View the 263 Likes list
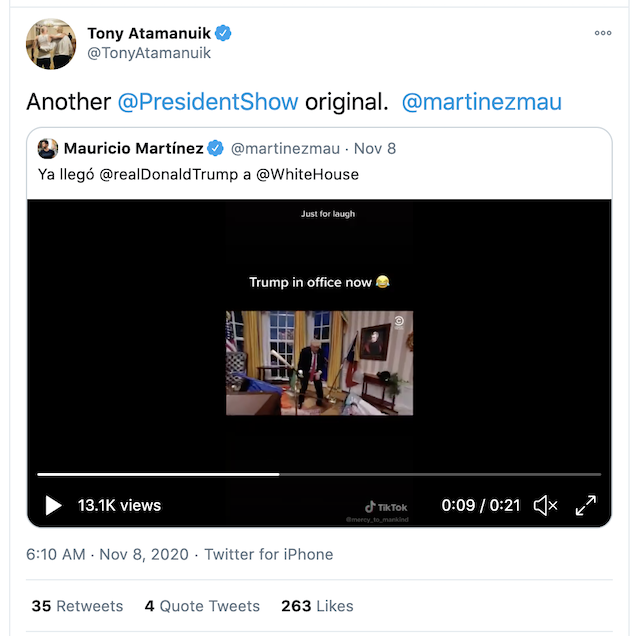The width and height of the screenshot is (640, 636). [x=318, y=606]
